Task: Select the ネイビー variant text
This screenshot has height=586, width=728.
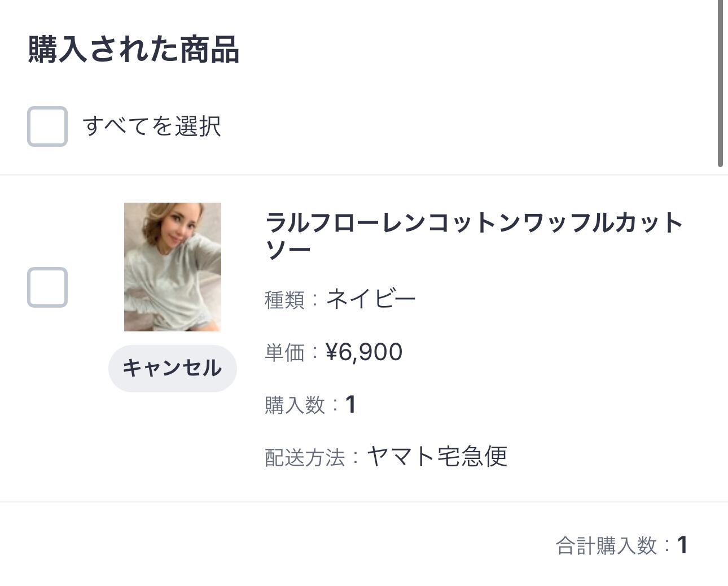Action: tap(371, 298)
